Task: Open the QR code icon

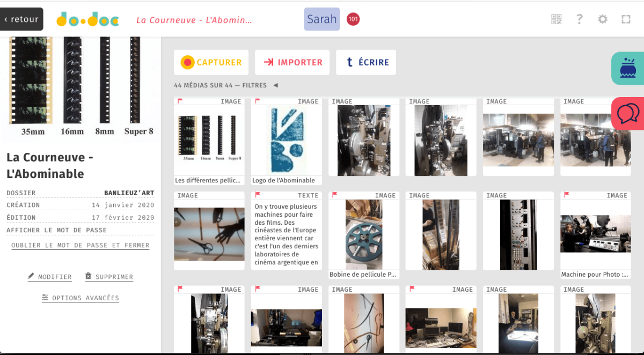Action: [557, 19]
